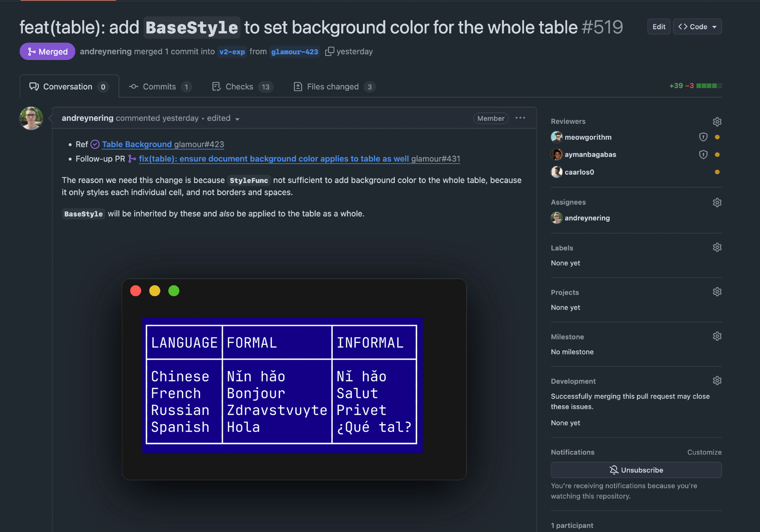Copy glamour-423 branch name icon
This screenshot has width=760, height=532.
pyautogui.click(x=329, y=51)
